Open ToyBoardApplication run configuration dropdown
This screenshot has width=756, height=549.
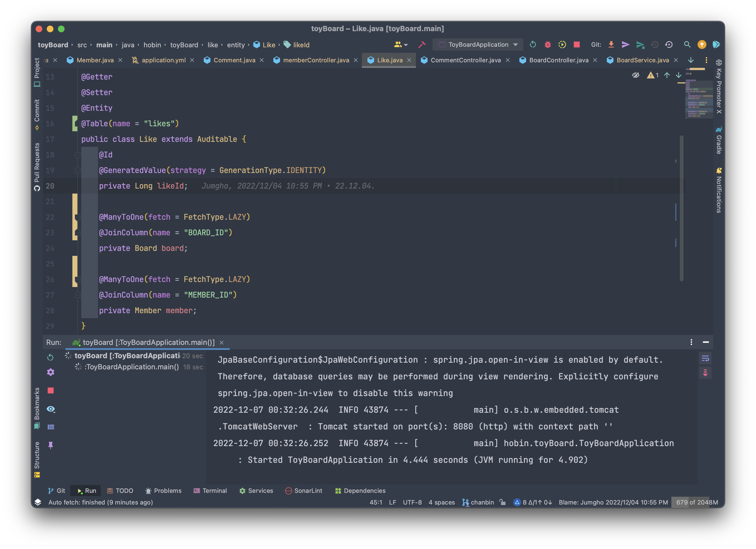(478, 45)
